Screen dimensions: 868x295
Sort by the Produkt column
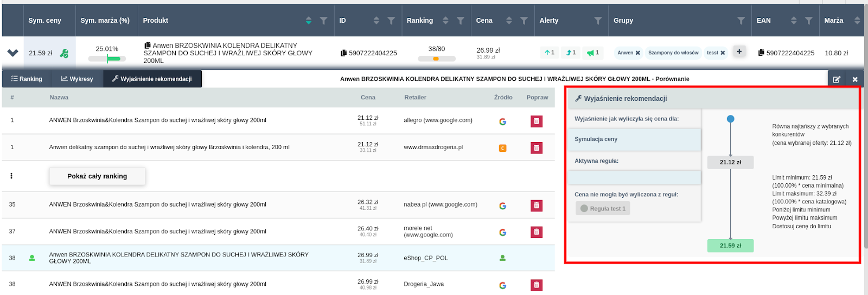309,21
